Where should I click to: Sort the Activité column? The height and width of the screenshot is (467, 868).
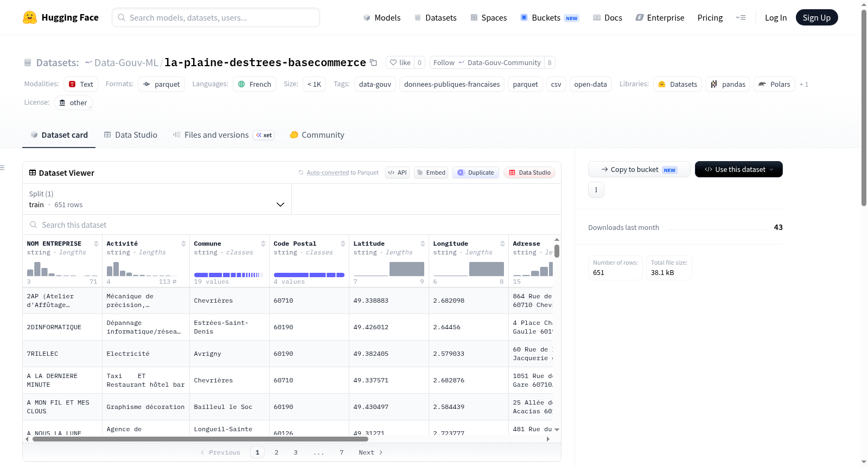point(183,244)
